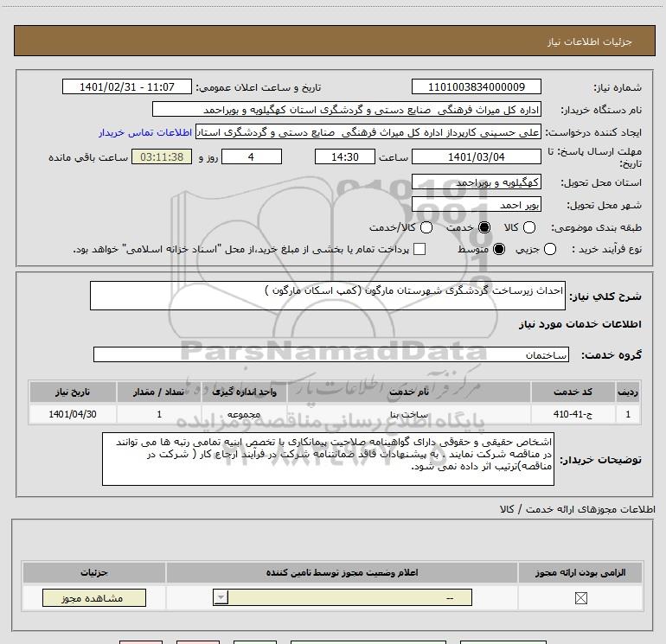This screenshot has height=644, width=666.
Task: Toggle the اسناد خزانه اسلامی payment checkbox
Action: tap(419, 249)
